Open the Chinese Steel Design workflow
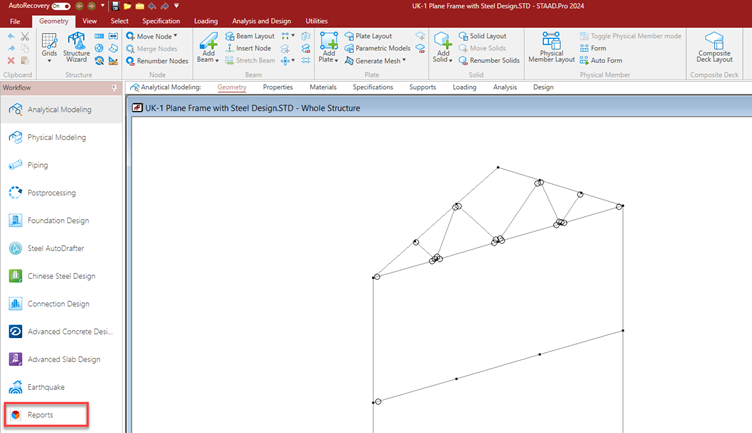Viewport: 752px width, 433px height. pos(61,276)
